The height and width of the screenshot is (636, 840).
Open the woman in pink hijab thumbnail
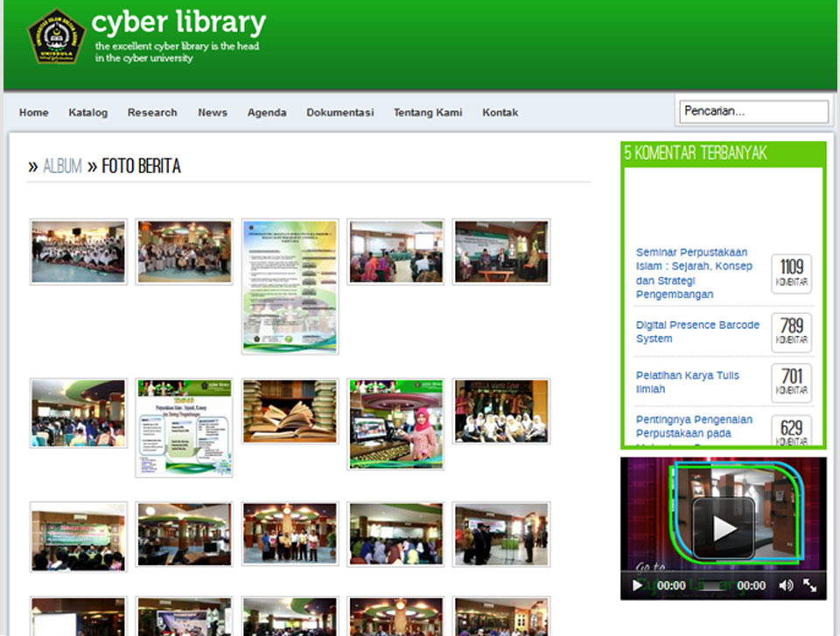pyautogui.click(x=395, y=423)
